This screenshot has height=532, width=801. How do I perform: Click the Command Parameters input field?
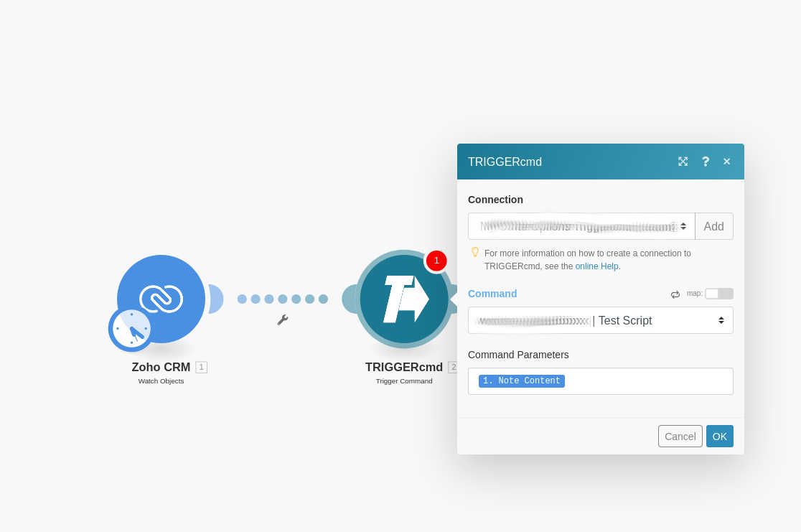pos(600,381)
